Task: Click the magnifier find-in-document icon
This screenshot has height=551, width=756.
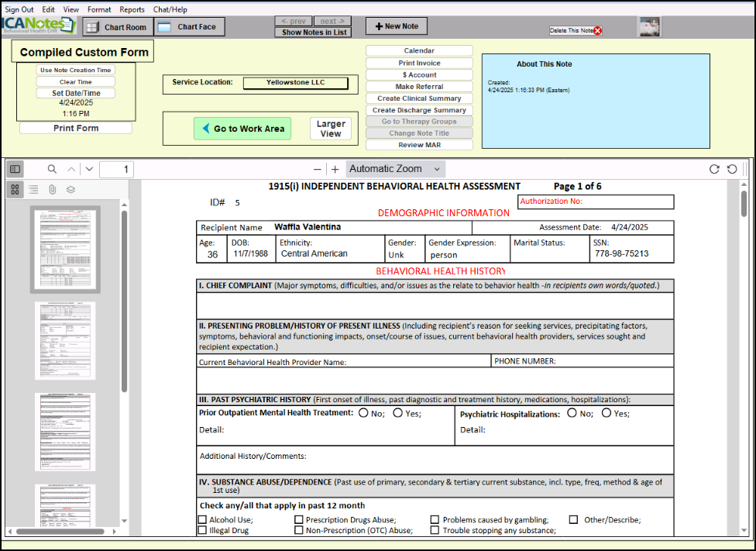Action: pyautogui.click(x=53, y=169)
